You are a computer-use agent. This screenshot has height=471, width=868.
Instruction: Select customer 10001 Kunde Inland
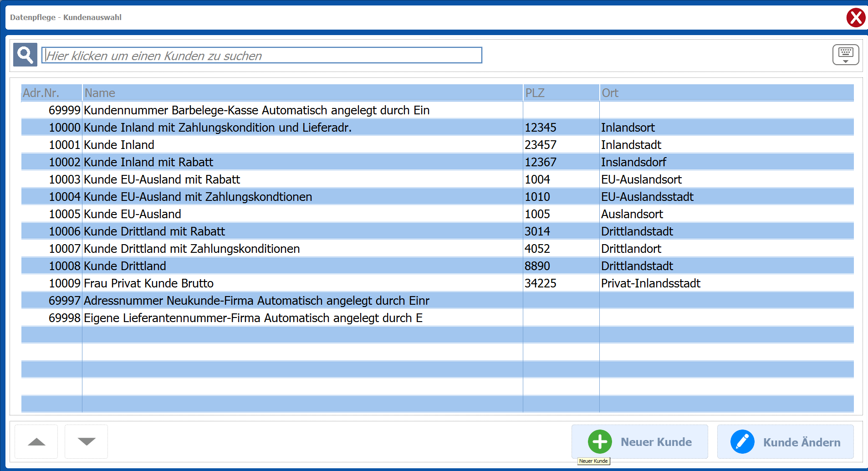pyautogui.click(x=119, y=145)
